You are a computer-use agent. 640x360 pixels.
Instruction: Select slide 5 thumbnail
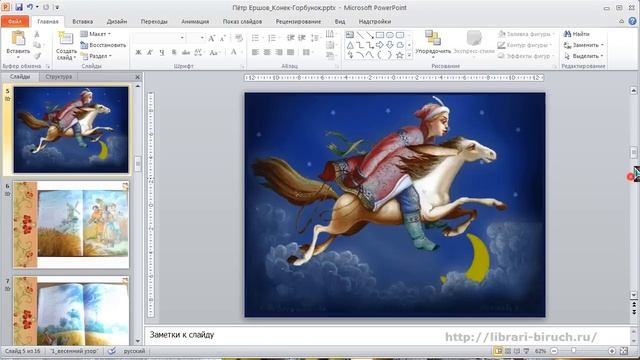coord(71,130)
